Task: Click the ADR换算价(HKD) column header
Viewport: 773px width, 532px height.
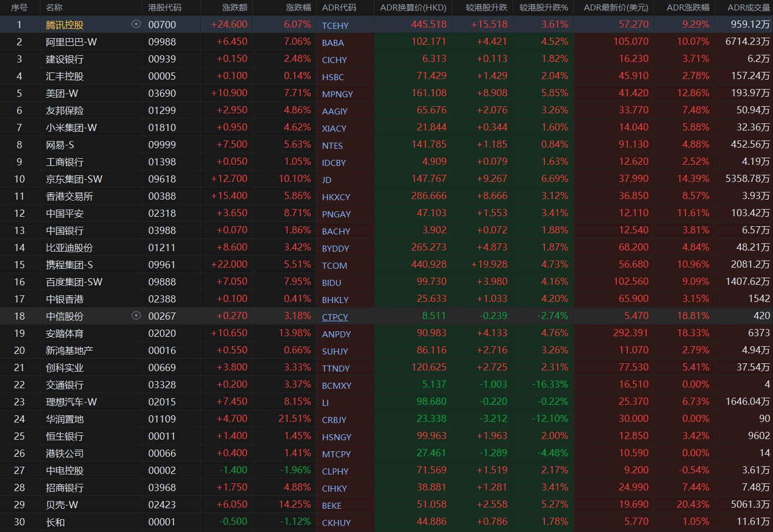Action: click(413, 8)
